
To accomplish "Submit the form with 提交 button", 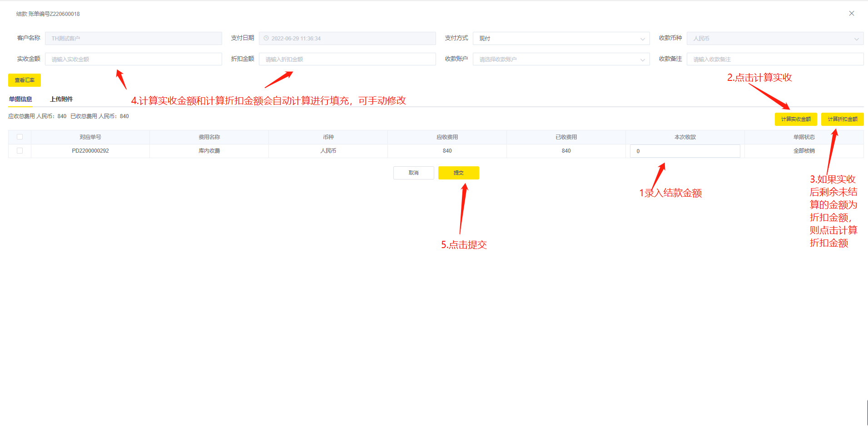I will [x=458, y=173].
